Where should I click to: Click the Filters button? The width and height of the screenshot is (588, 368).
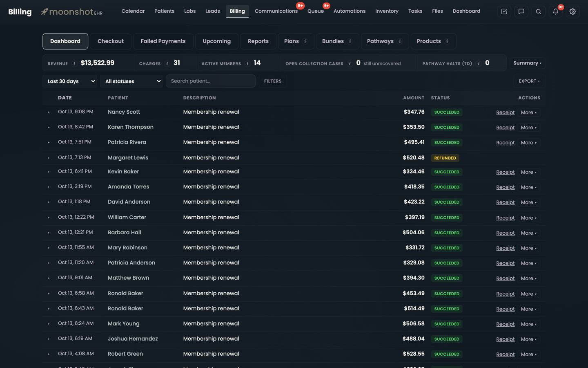click(273, 81)
